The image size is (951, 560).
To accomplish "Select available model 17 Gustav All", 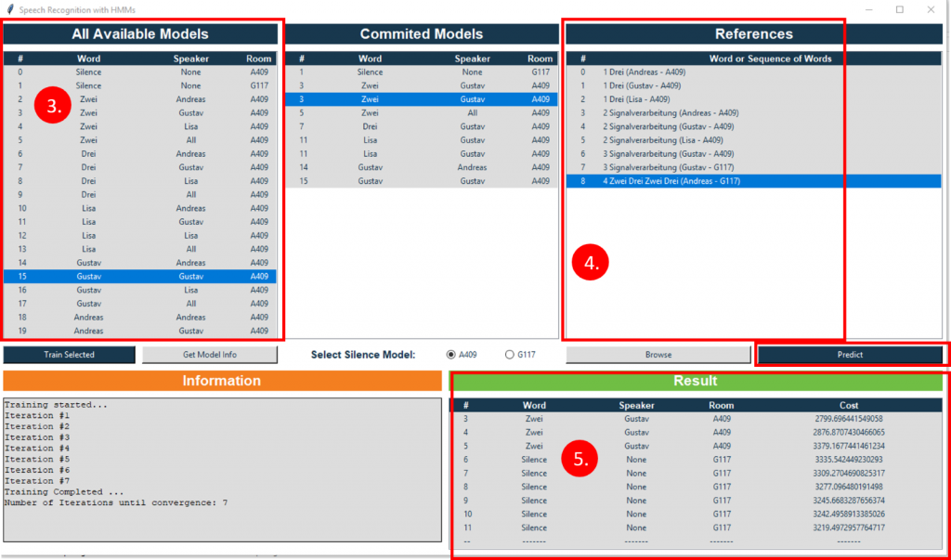I will pyautogui.click(x=140, y=304).
